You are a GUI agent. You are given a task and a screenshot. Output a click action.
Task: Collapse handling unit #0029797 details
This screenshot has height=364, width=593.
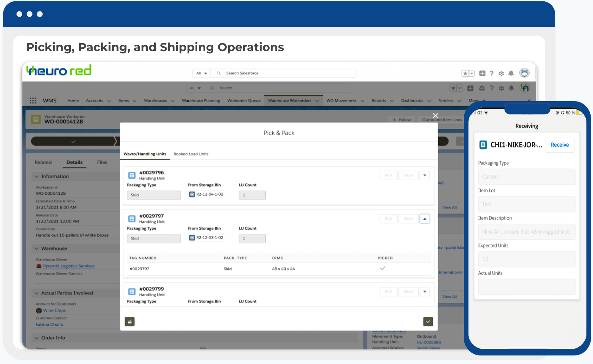point(425,219)
